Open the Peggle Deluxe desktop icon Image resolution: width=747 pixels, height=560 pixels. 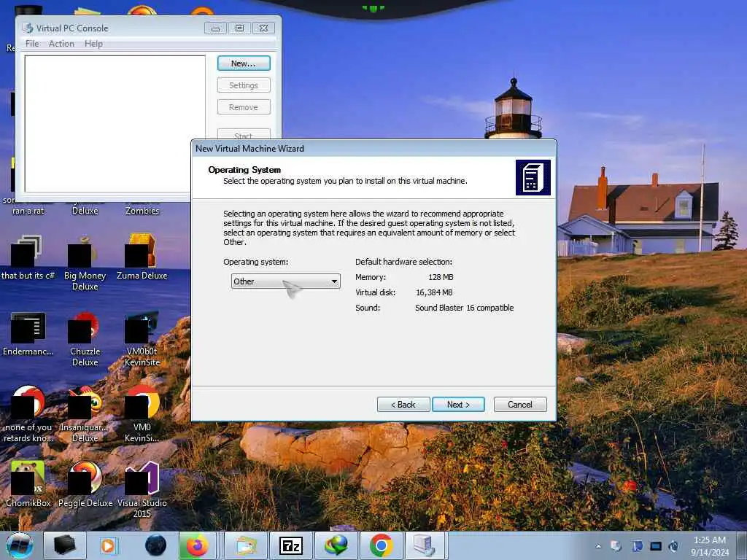point(85,485)
